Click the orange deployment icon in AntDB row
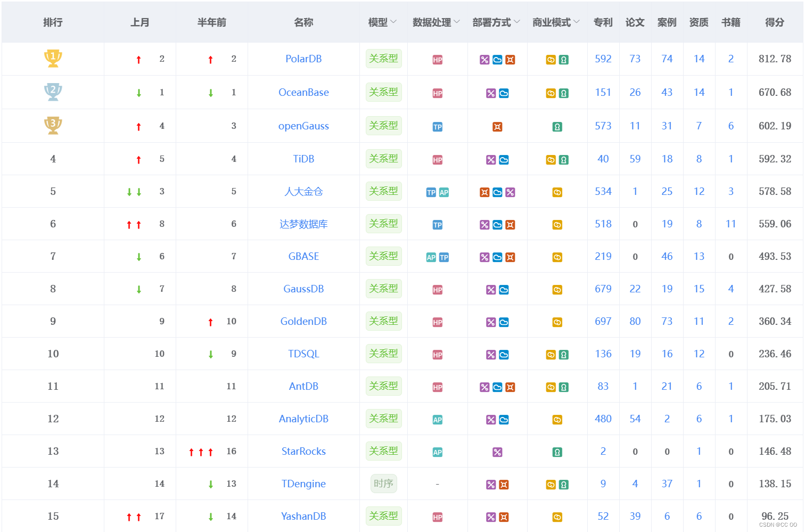Viewport: 805px width, 532px height. click(x=510, y=387)
